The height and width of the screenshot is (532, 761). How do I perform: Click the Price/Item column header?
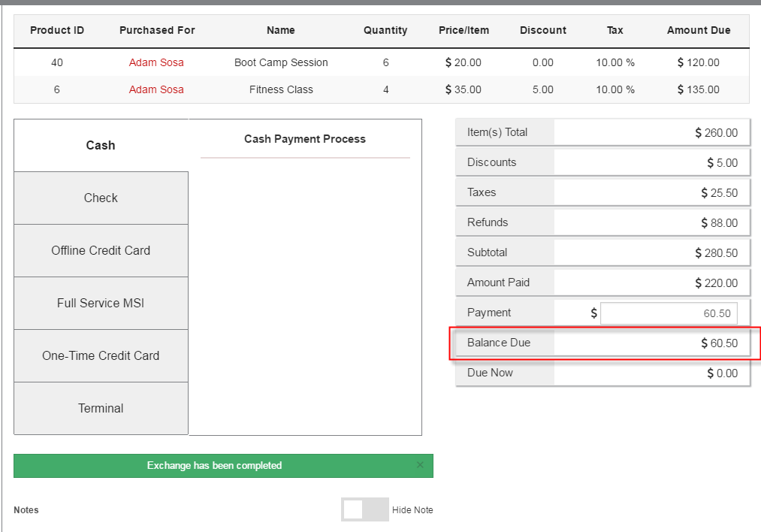click(x=464, y=31)
